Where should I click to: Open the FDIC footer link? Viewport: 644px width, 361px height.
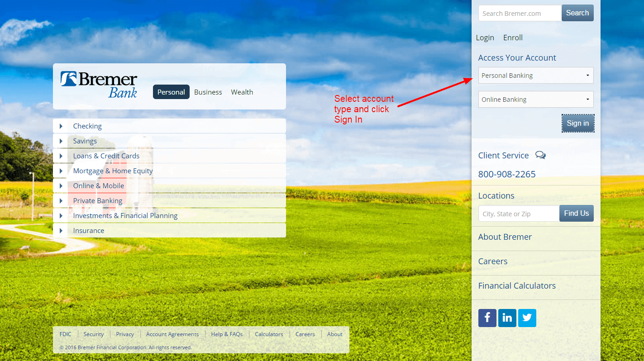pyautogui.click(x=66, y=334)
